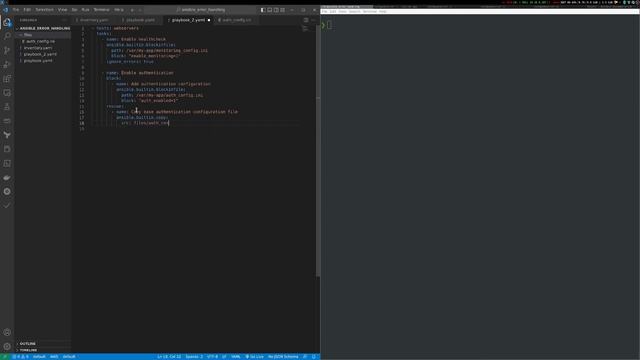Switch to playbook.yaml editor tab
This screenshot has height=360, width=640.
point(140,20)
